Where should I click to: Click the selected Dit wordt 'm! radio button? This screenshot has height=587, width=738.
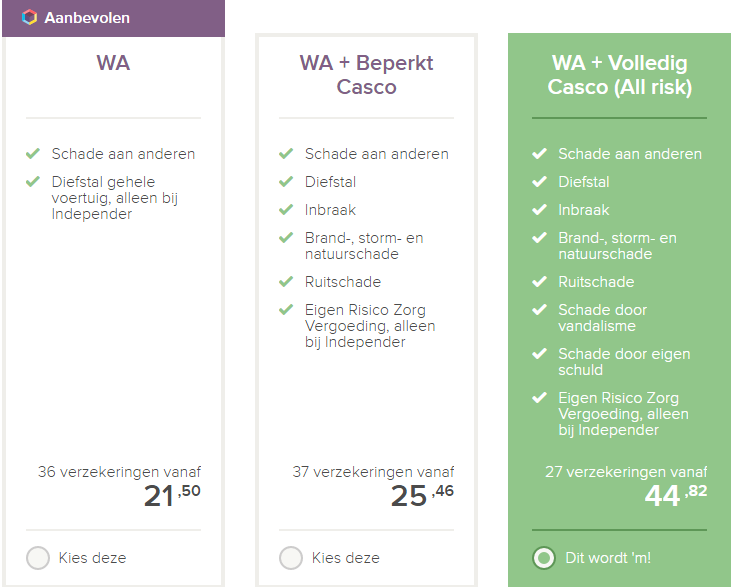click(544, 558)
